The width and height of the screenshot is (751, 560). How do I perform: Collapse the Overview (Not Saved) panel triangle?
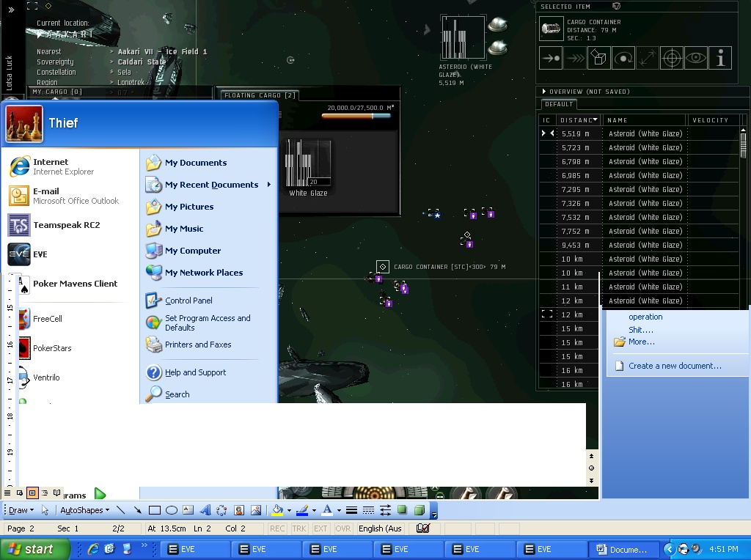[x=544, y=92]
